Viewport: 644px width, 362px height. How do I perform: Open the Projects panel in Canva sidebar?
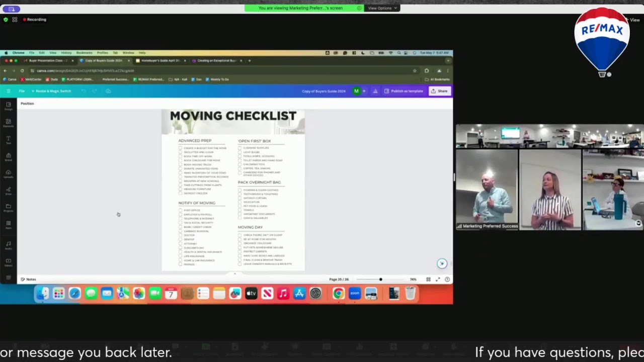(8, 208)
